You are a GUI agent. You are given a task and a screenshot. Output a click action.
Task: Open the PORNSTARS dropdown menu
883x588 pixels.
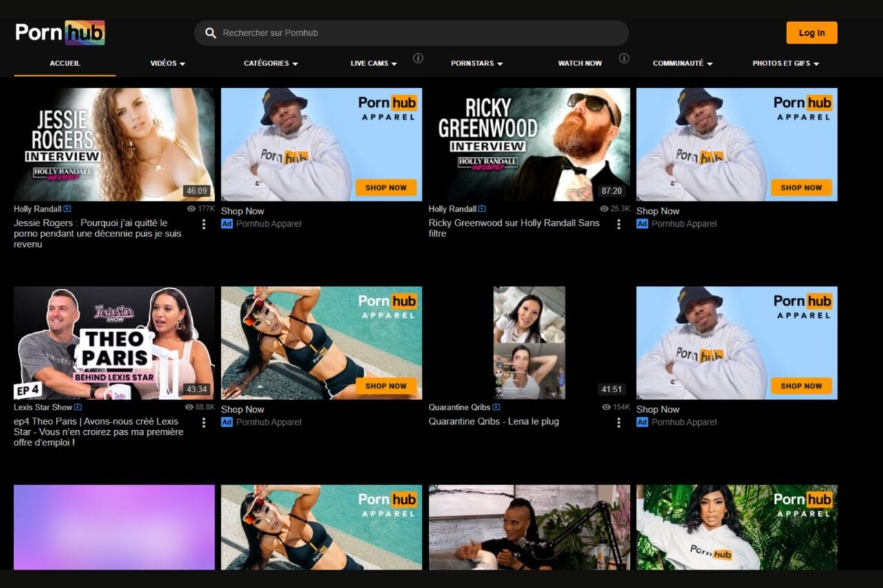(477, 63)
